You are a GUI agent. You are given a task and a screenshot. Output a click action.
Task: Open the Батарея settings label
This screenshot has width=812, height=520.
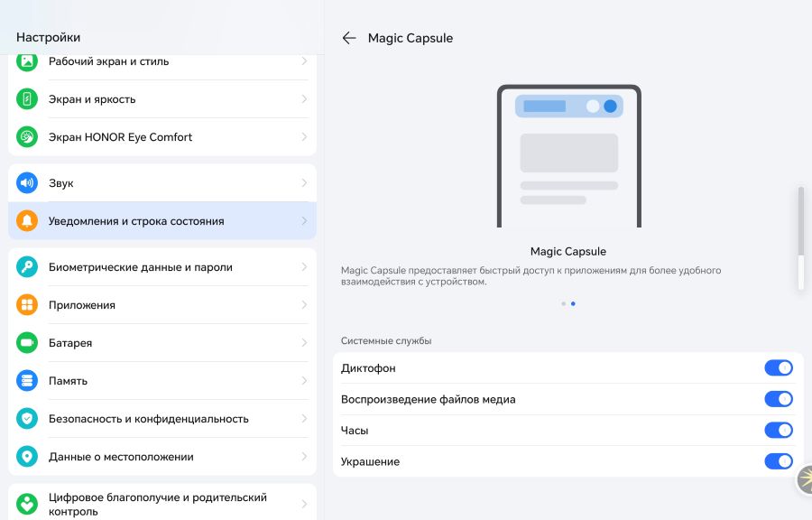point(70,342)
